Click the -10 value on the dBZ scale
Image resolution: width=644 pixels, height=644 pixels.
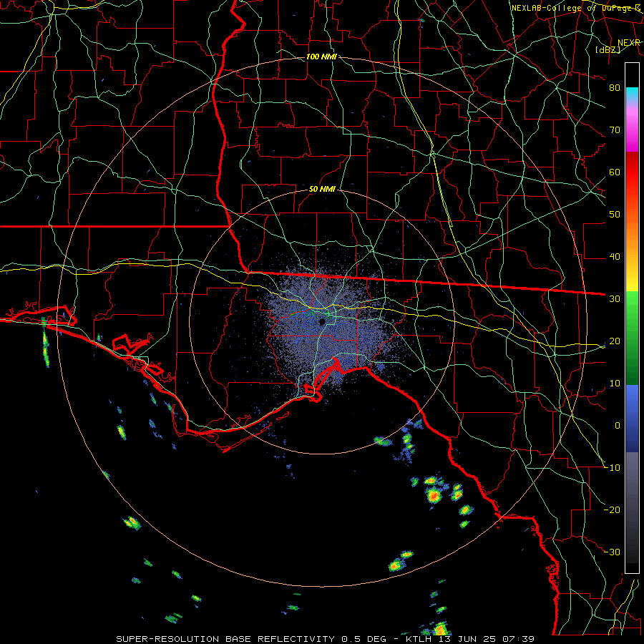pos(612,467)
